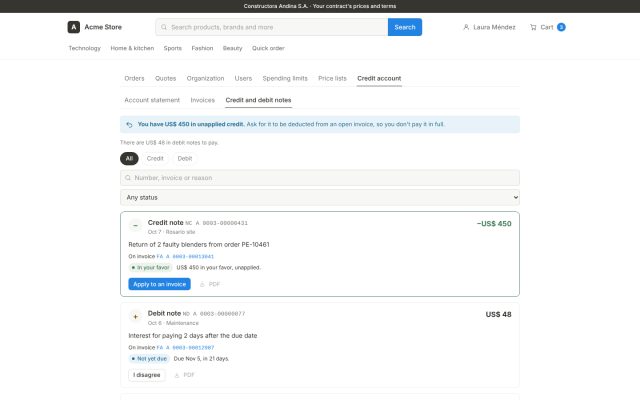Click the In your favor status badge
Image resolution: width=640 pixels, height=400 pixels.
(150, 268)
